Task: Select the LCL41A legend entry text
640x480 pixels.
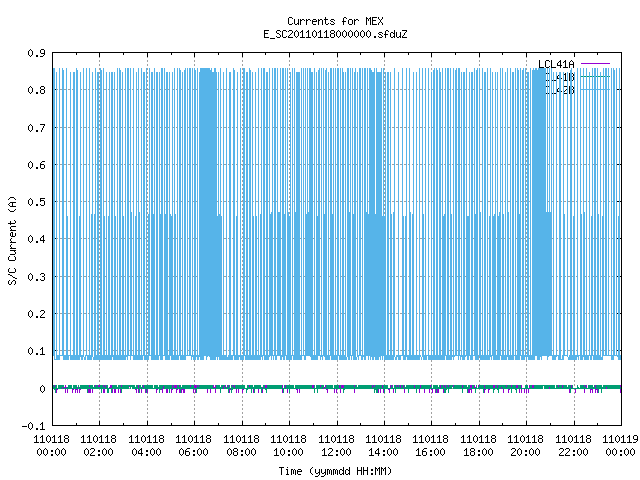Action: 556,64
